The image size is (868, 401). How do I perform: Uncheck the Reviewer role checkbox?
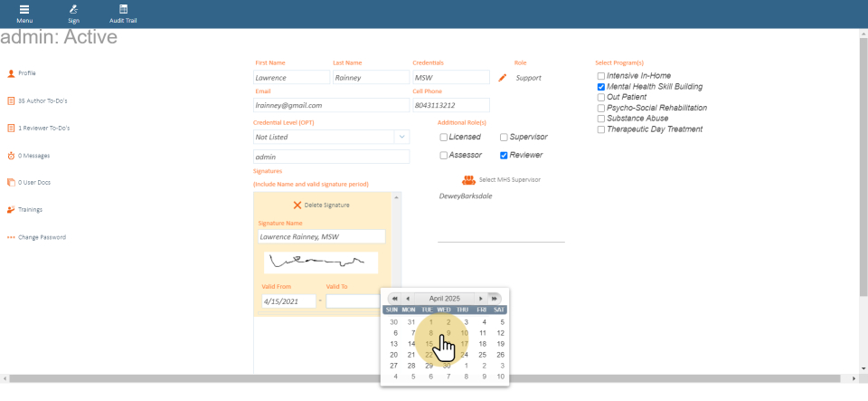(x=504, y=155)
